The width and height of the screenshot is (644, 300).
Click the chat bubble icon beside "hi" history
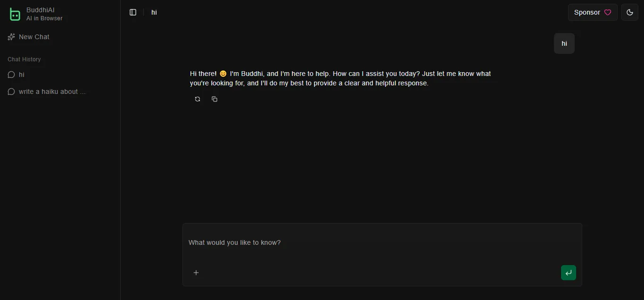point(11,75)
